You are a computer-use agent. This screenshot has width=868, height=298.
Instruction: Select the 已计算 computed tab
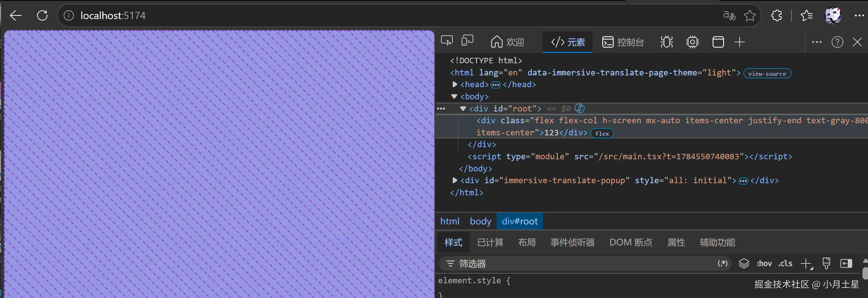pos(490,242)
